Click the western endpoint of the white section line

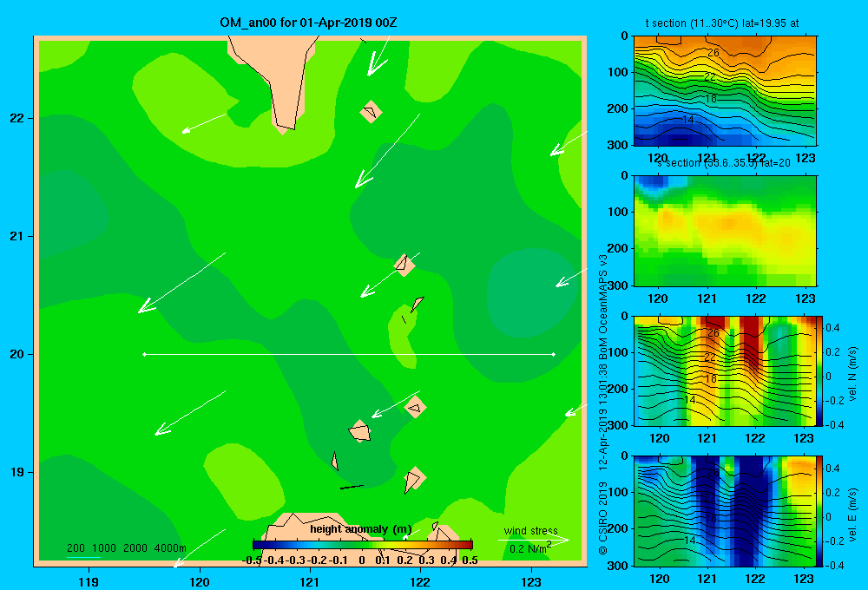144,354
